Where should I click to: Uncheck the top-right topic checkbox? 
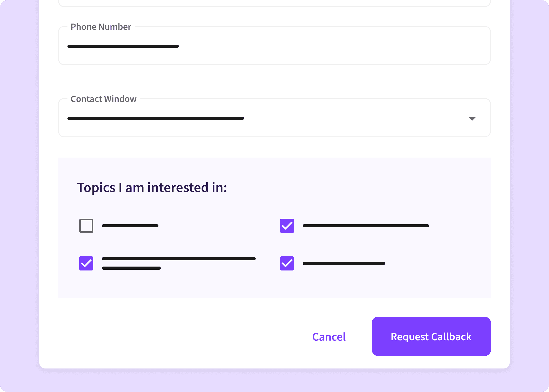(x=287, y=226)
